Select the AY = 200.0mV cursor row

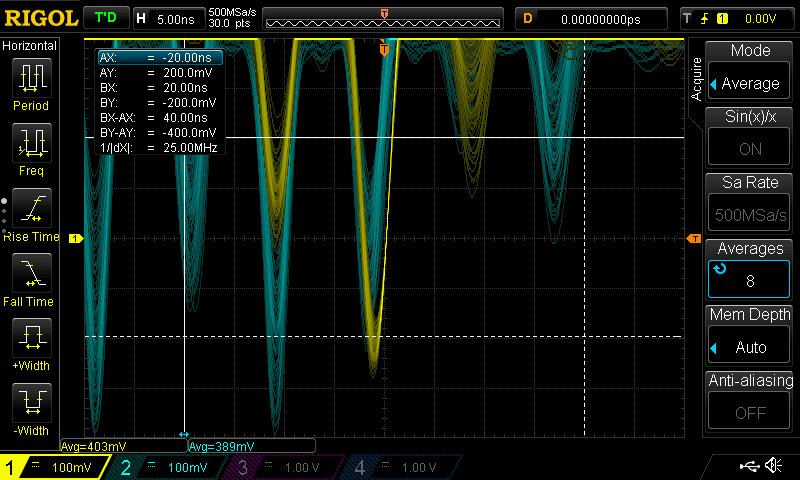(160, 72)
